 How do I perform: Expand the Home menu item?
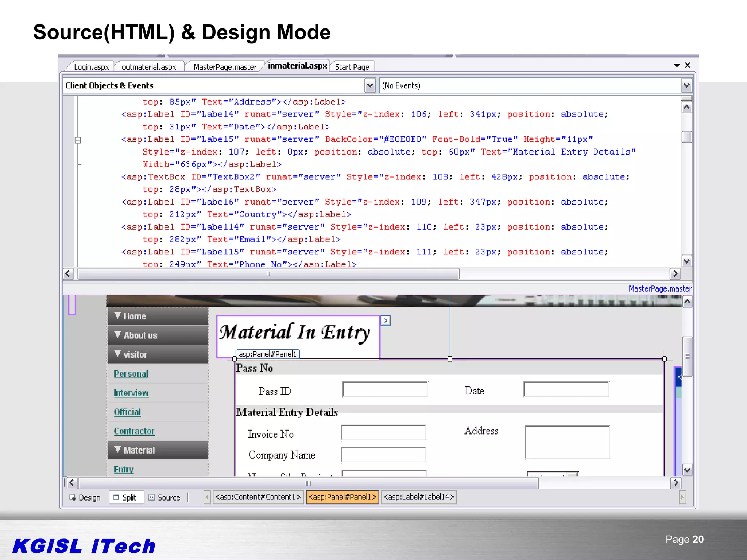[x=158, y=316]
